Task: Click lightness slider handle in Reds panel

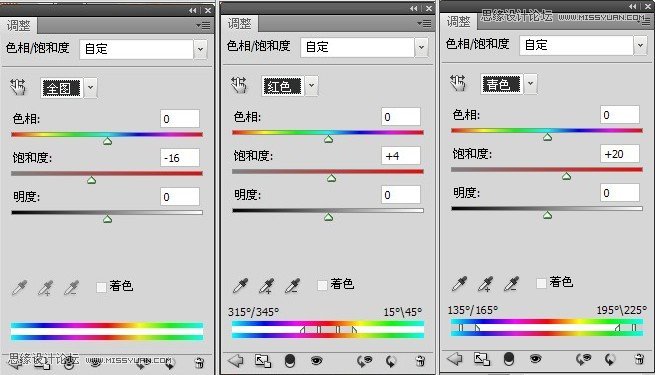Action: point(328,217)
